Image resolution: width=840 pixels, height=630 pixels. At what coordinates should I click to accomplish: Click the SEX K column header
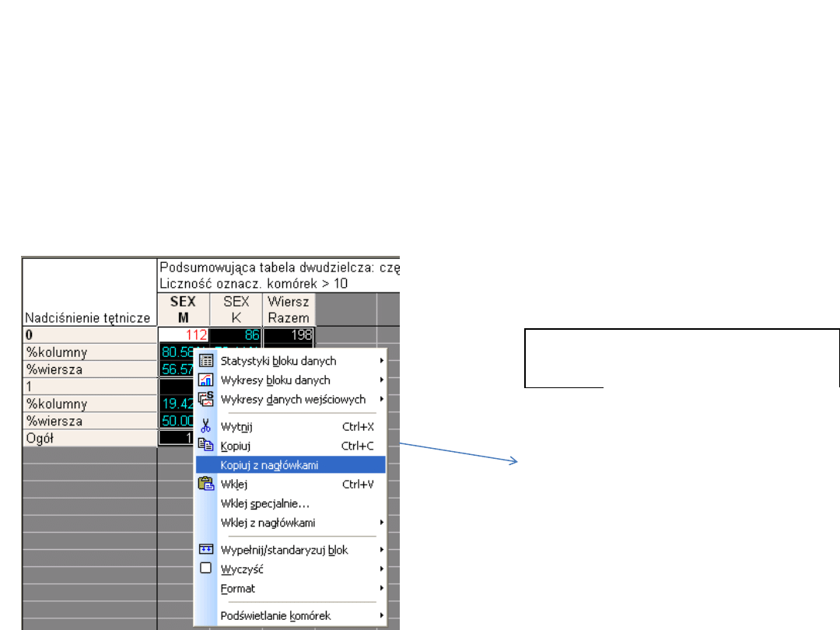point(236,310)
